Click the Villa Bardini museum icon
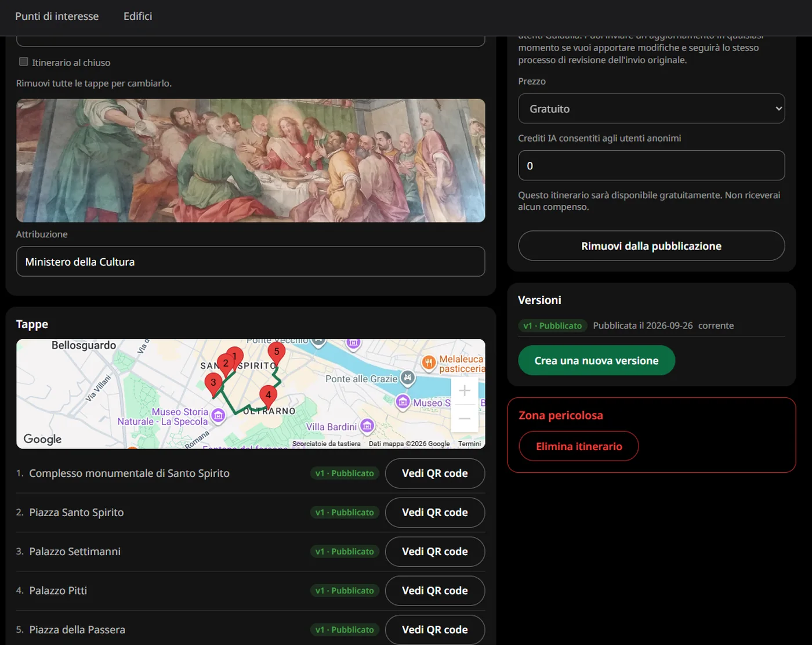This screenshot has height=645, width=812. coord(367,426)
